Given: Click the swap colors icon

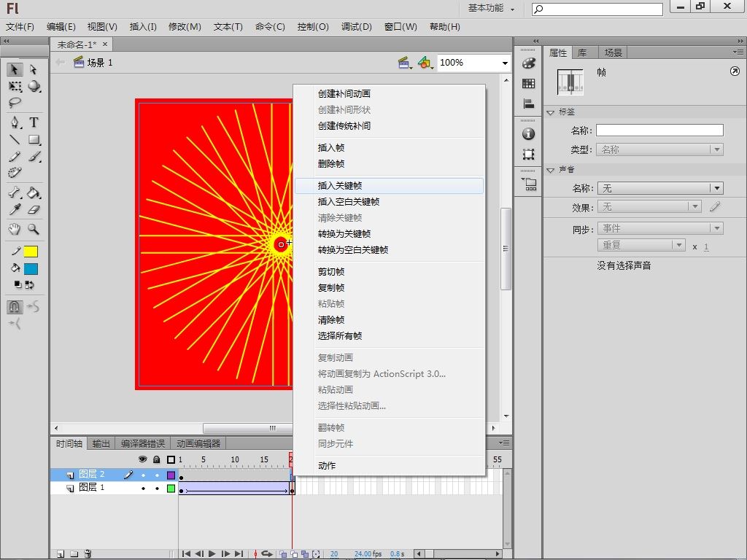Looking at the screenshot, I should pyautogui.click(x=29, y=285).
